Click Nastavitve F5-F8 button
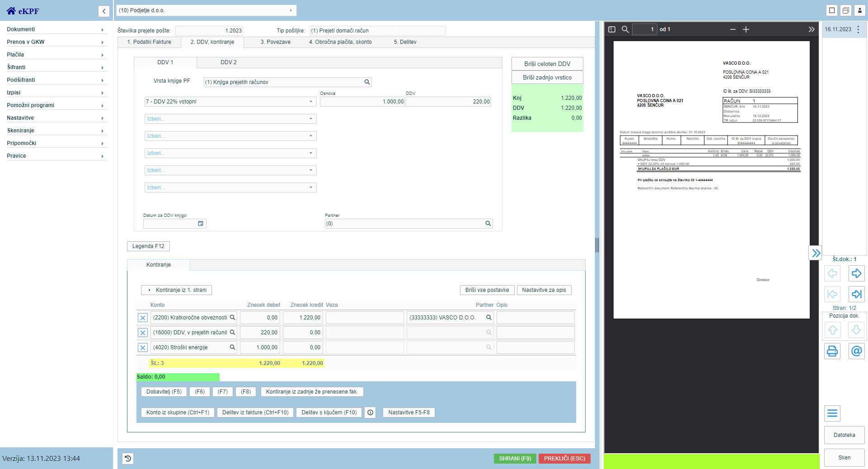This screenshot has height=469, width=868. pyautogui.click(x=409, y=413)
